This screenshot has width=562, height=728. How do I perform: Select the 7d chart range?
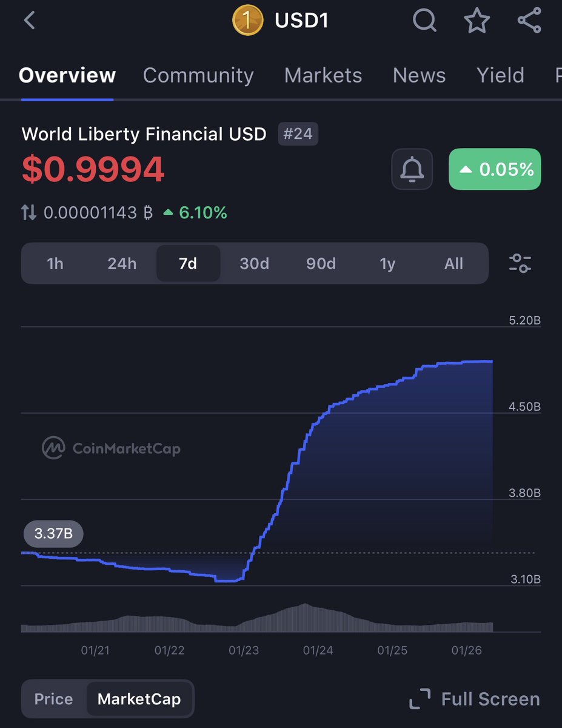188,264
